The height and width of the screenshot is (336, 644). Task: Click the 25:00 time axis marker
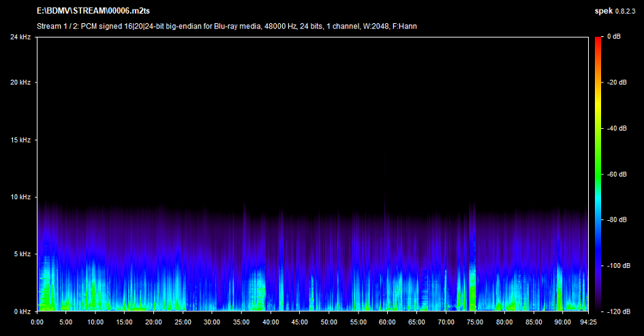(x=183, y=322)
